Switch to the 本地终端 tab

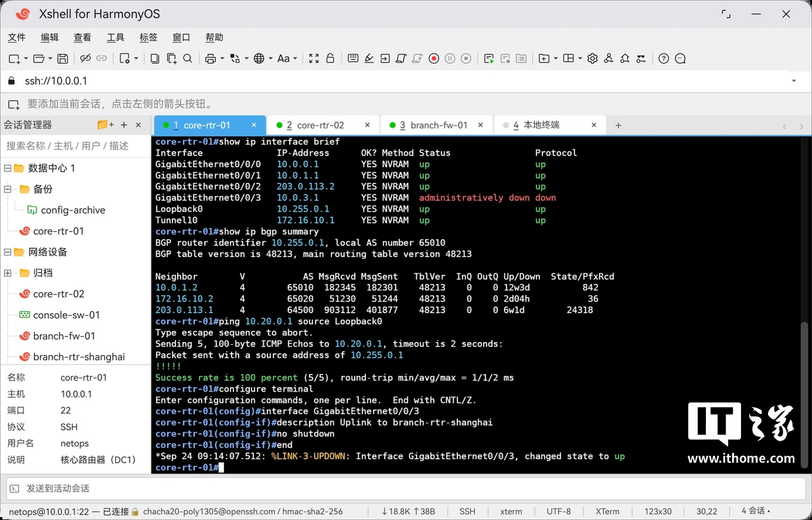point(550,125)
